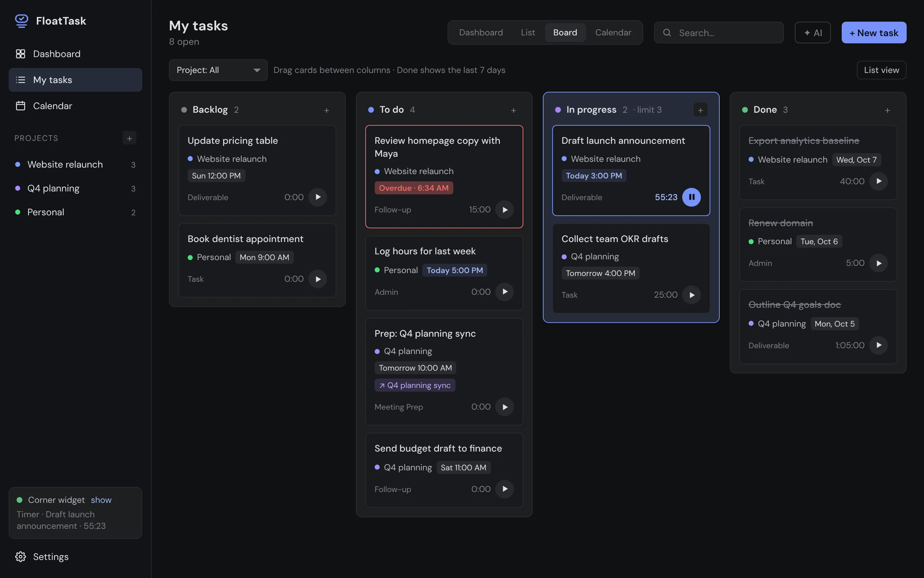
Task: Add a new project in the sidebar
Action: pos(130,138)
